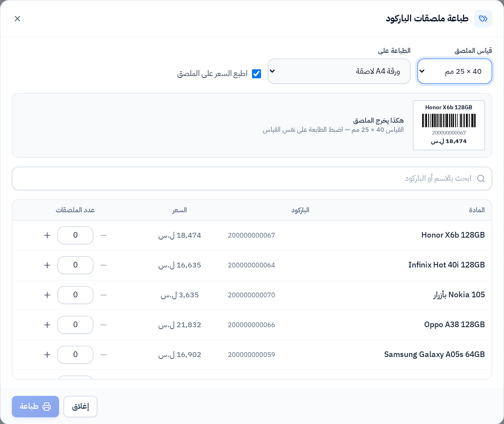Screen dimensions: 504x424
Task: Decrease label count for Nokia 105
Action: coord(103,295)
